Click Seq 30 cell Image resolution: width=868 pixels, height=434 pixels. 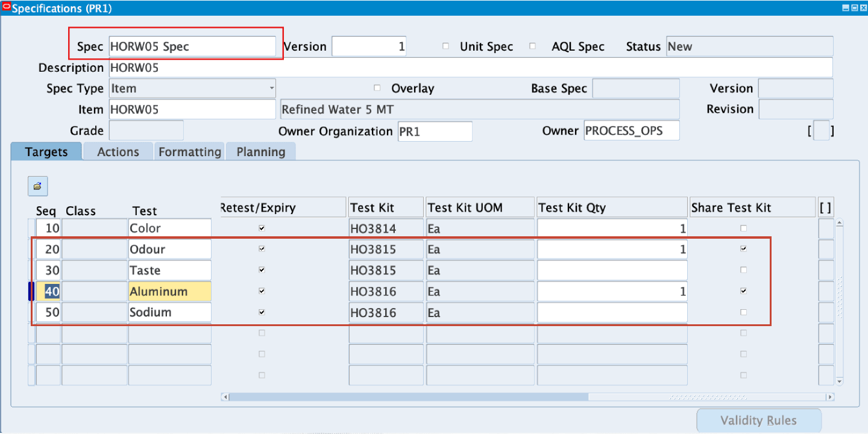point(48,270)
